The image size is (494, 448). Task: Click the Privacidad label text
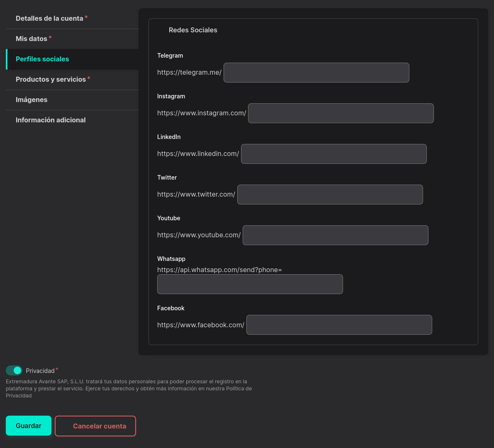pos(40,371)
